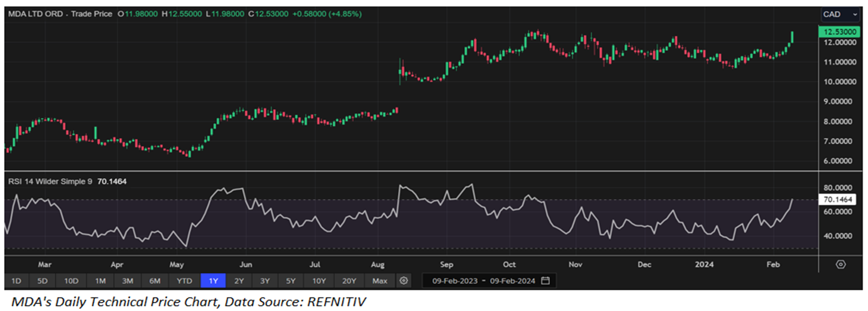Switch the chart to 5D range
Screen dimensions: 868x311
tap(42, 281)
